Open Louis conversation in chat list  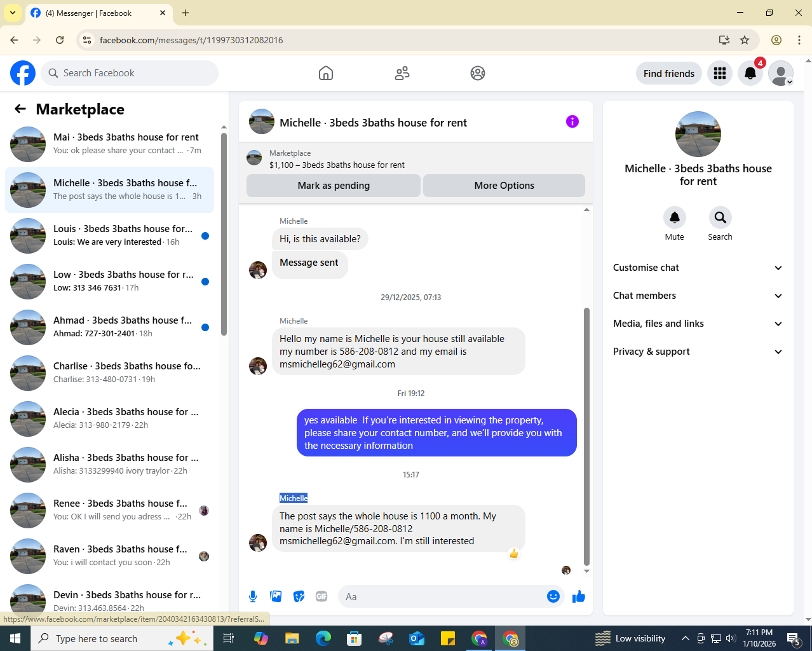[109, 236]
